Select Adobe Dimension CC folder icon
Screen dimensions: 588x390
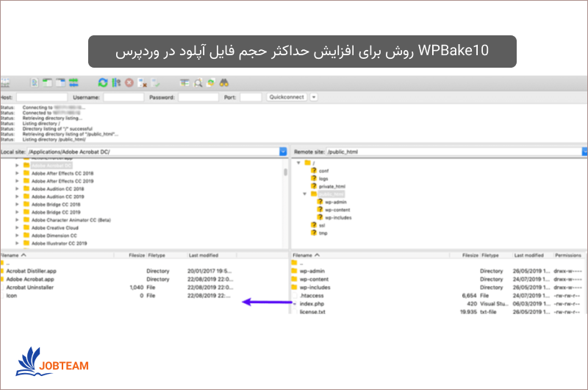click(x=26, y=235)
